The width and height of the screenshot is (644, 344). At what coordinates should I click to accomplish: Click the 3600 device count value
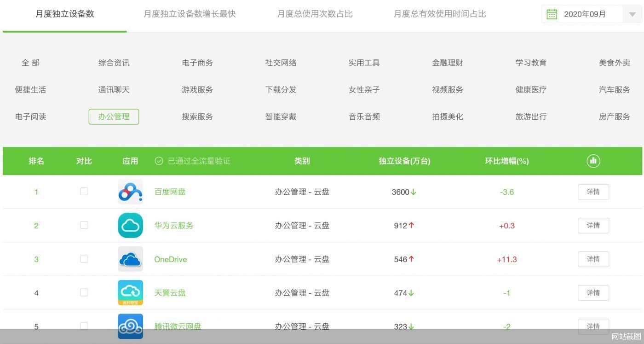tap(401, 192)
